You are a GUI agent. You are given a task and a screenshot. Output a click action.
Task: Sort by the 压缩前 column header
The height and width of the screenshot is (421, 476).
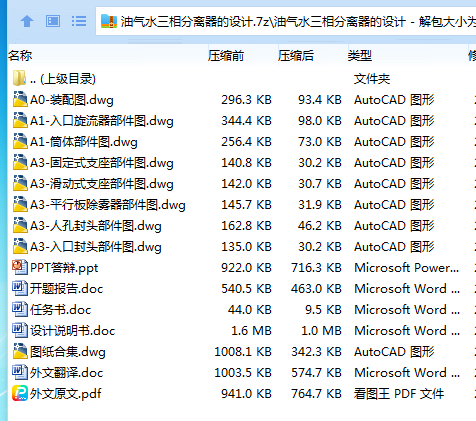226,55
